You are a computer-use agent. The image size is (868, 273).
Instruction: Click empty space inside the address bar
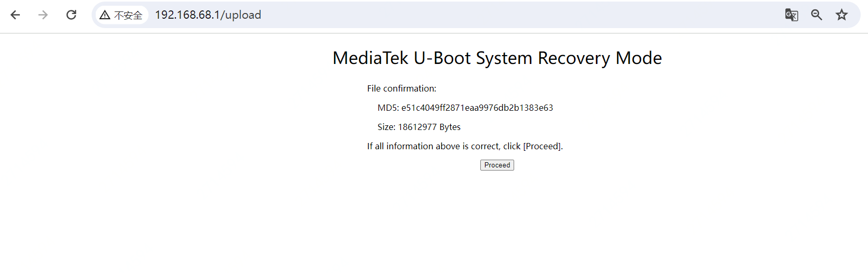coord(520,15)
